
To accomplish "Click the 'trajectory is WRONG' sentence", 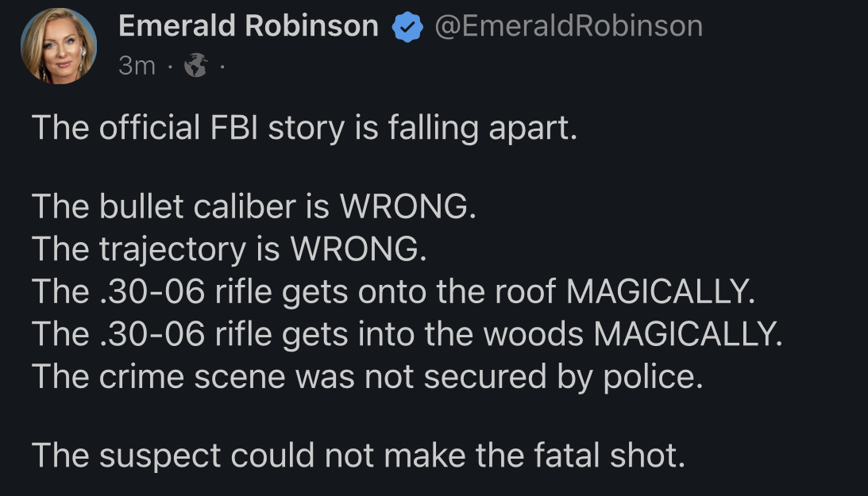I will 229,250.
